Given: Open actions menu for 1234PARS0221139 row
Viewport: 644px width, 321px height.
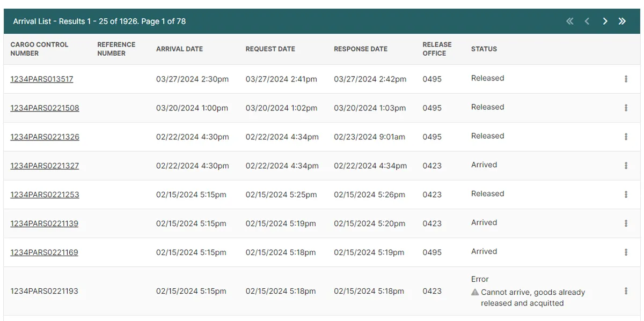Looking at the screenshot, I should tap(626, 223).
